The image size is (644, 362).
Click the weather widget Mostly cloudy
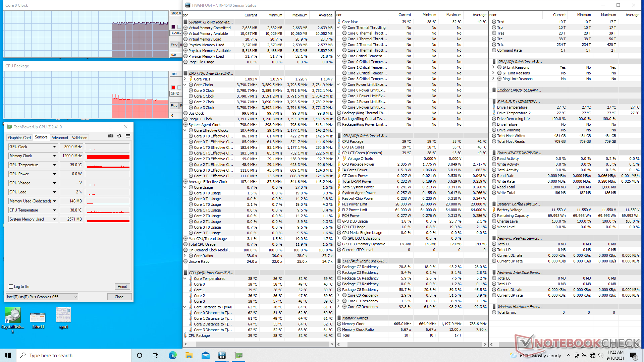tap(536, 356)
